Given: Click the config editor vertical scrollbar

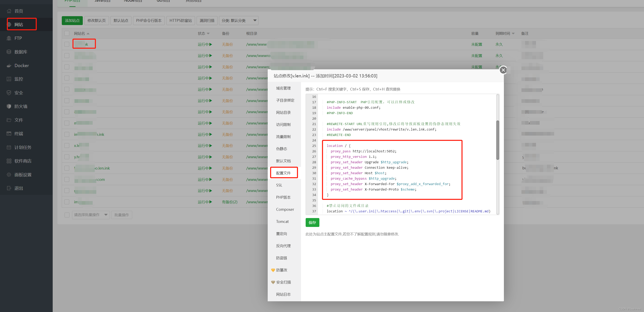Looking at the screenshot, I should 497,140.
